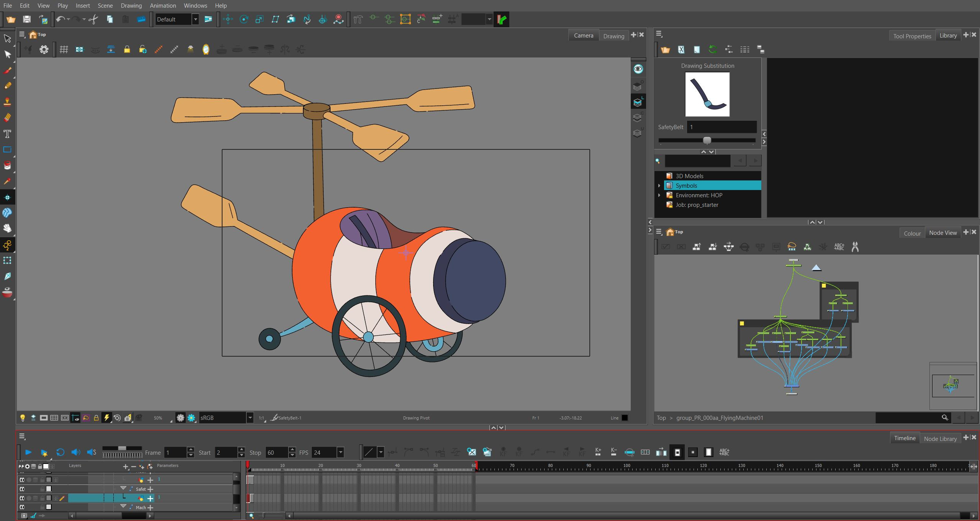Click the Line colour swatch in status bar

click(x=625, y=418)
